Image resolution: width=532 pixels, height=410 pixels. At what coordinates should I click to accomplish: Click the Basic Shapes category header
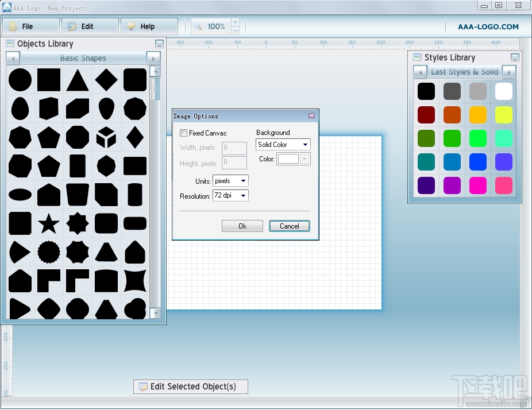tap(83, 59)
